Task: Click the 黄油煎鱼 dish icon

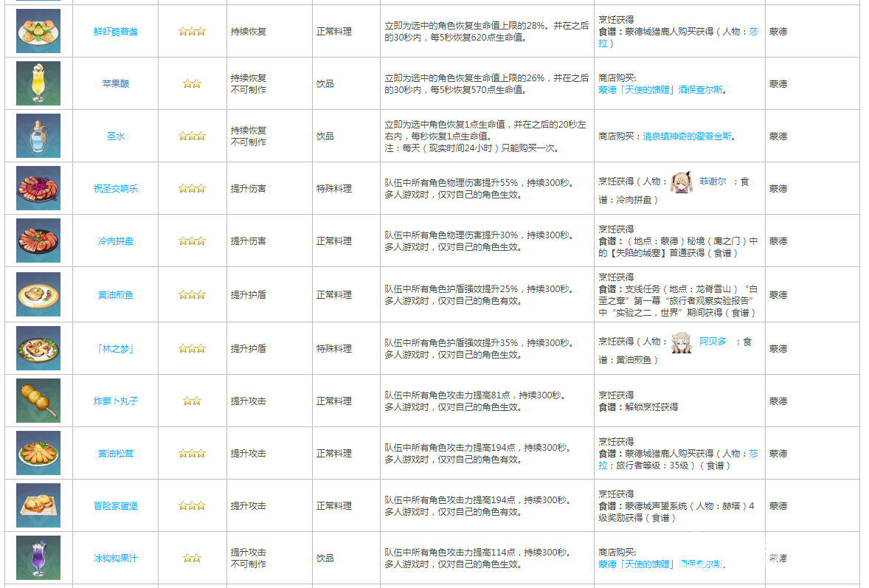Action: click(x=38, y=294)
